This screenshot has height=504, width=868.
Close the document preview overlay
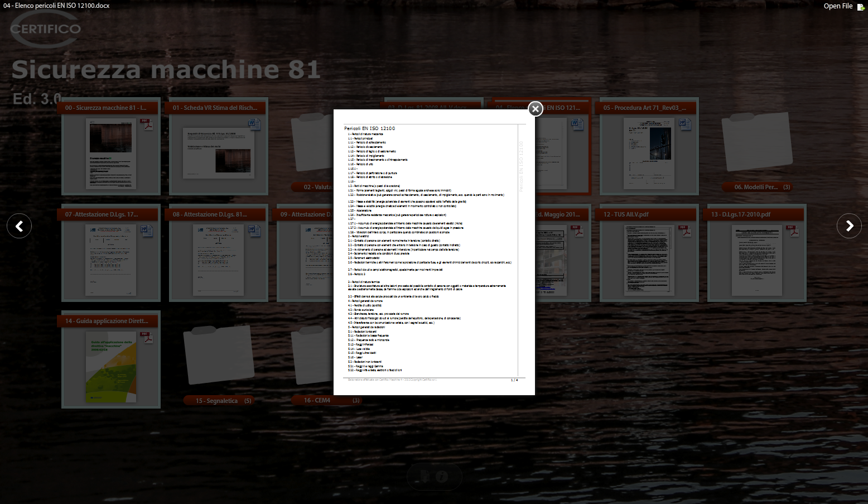coord(535,109)
